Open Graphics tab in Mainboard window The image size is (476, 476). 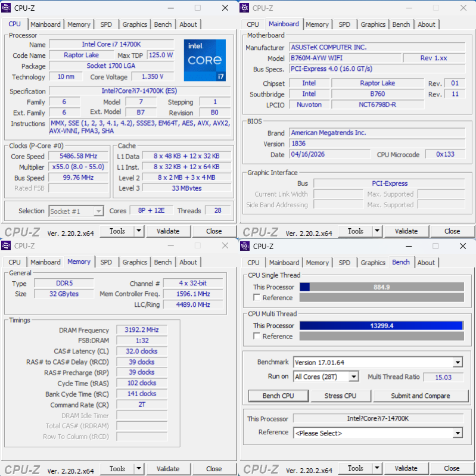pyautogui.click(x=373, y=24)
